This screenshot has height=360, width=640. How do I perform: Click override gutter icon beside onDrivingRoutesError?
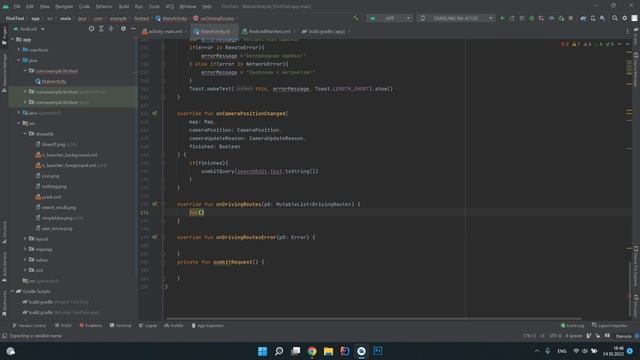pyautogui.click(x=155, y=237)
